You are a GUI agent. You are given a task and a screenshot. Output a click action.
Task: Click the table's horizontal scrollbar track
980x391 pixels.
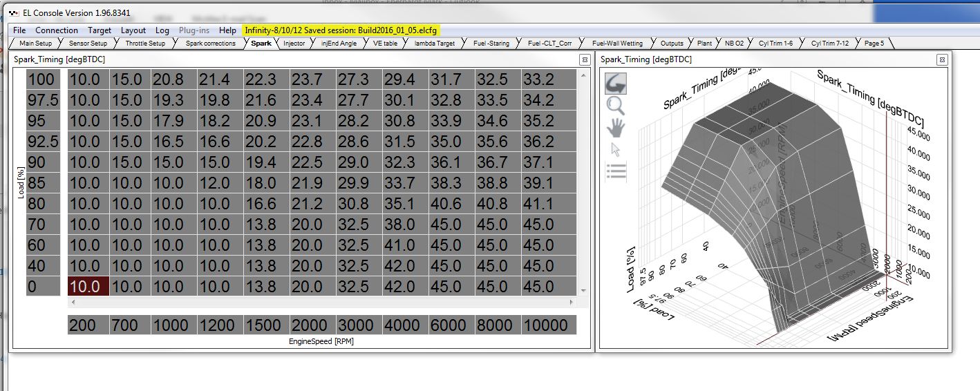point(321,303)
